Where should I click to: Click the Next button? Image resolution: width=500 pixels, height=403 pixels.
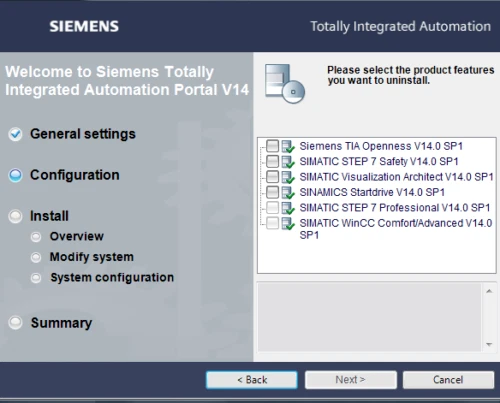(351, 380)
